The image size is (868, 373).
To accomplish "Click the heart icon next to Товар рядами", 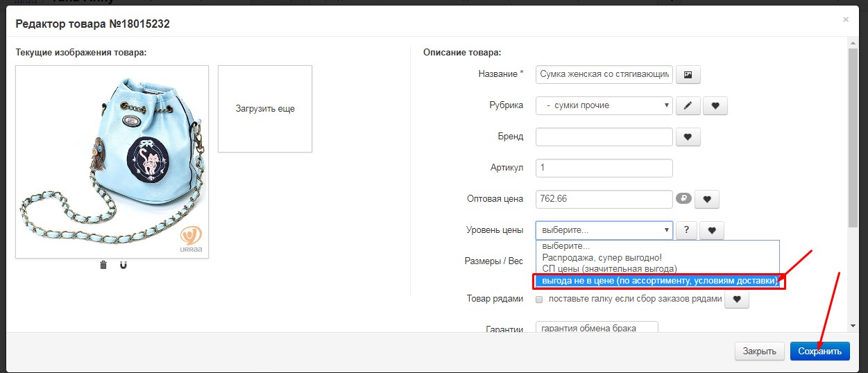I will (737, 300).
